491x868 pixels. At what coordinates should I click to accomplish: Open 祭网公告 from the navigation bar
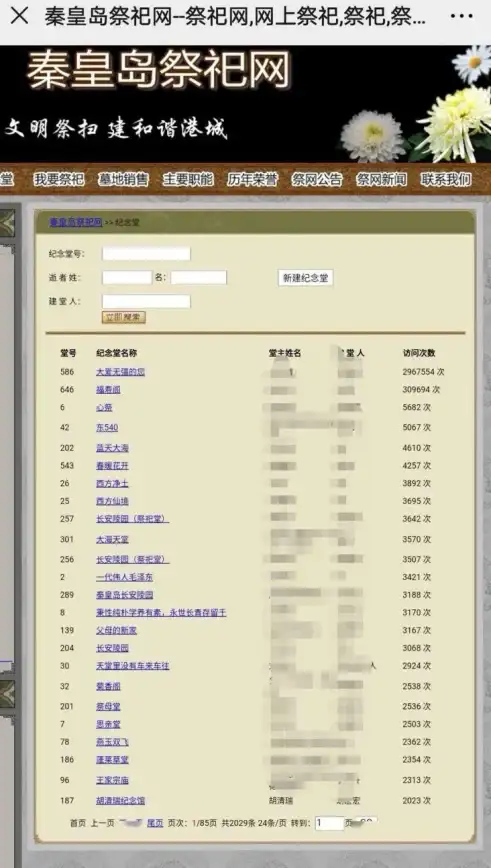[317, 179]
